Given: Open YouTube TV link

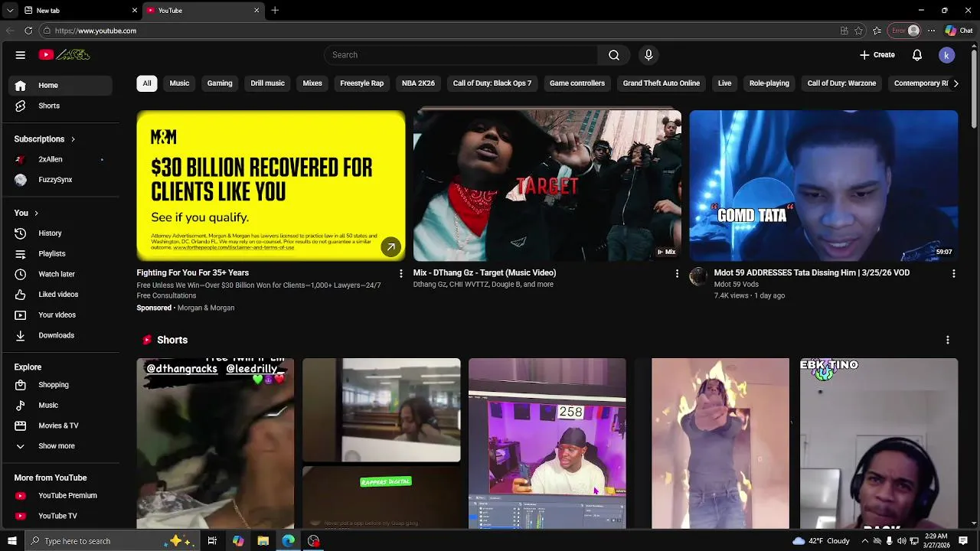Looking at the screenshot, I should pyautogui.click(x=60, y=516).
